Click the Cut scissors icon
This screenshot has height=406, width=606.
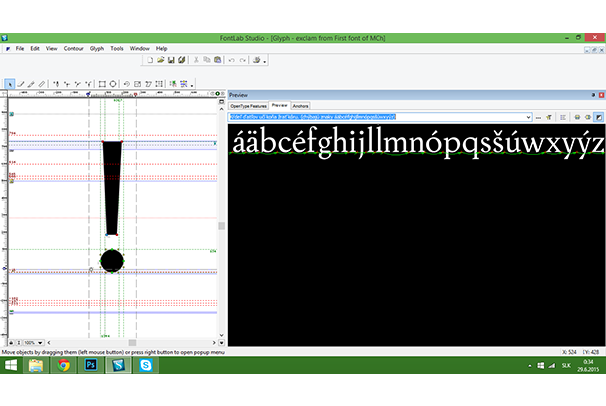[195, 60]
